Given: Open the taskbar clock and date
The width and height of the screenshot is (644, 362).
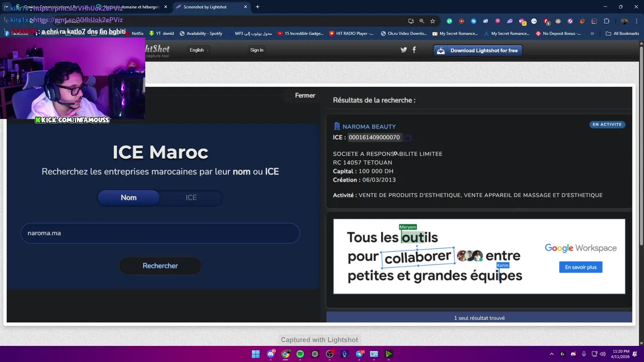Looking at the screenshot, I should [620, 354].
